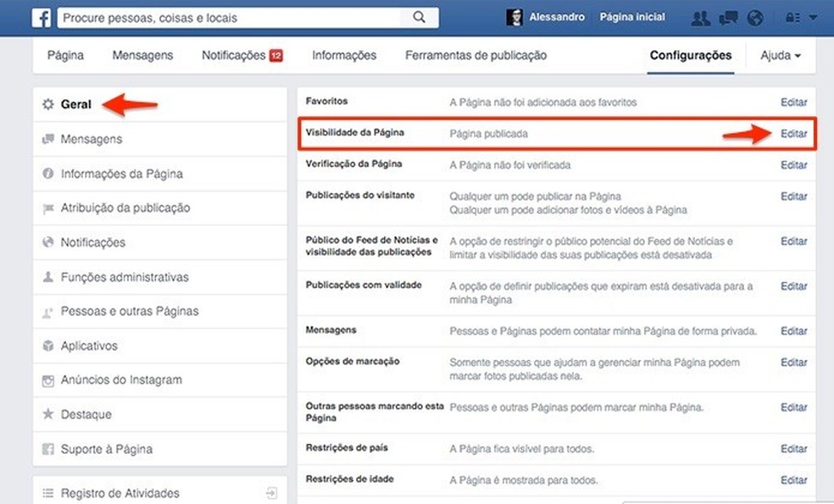Open the Suporte à Página icon
This screenshot has width=834, height=504.
tap(48, 449)
